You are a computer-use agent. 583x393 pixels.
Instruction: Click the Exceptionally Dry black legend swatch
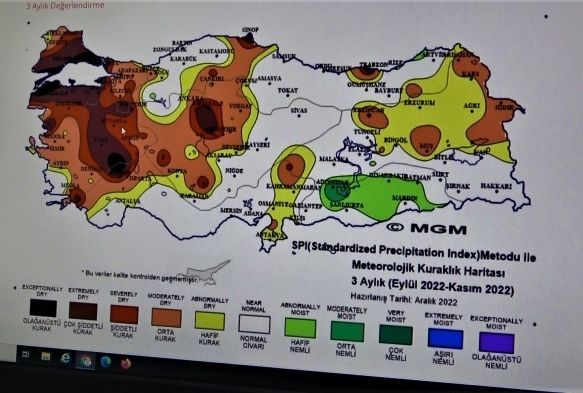tap(44, 308)
